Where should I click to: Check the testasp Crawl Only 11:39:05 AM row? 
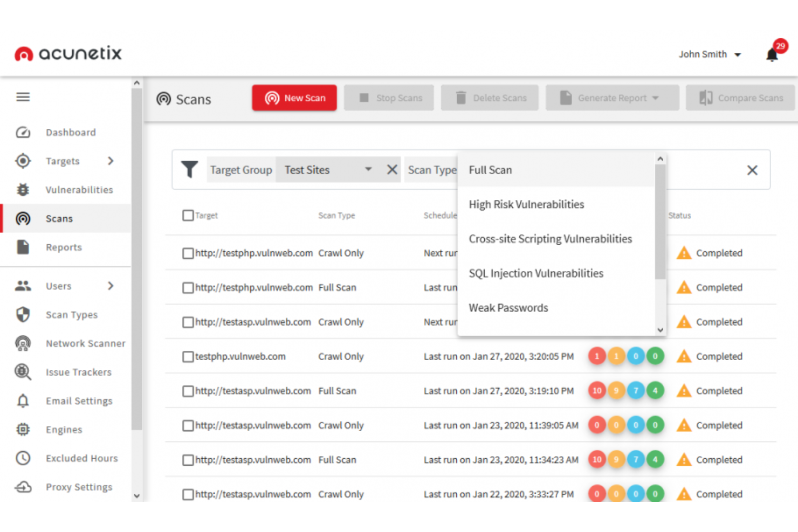pos(188,426)
